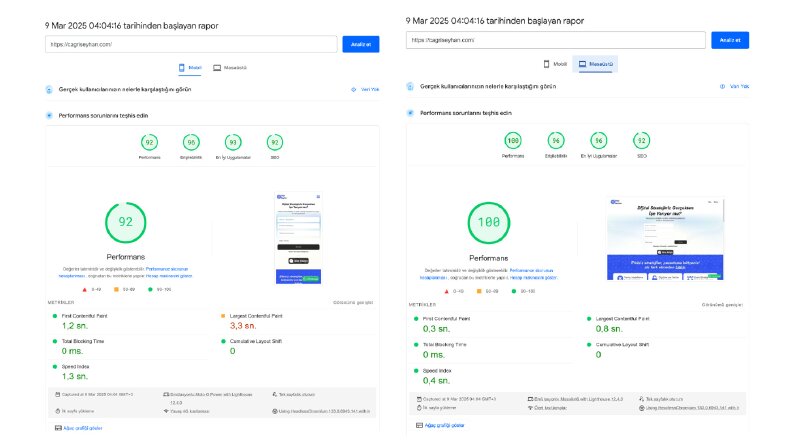Viewport: 793px width, 446px height.
Task: Jump to the 96 En İyi Uygulamalar gauge in the desktop report
Action: (x=599, y=145)
